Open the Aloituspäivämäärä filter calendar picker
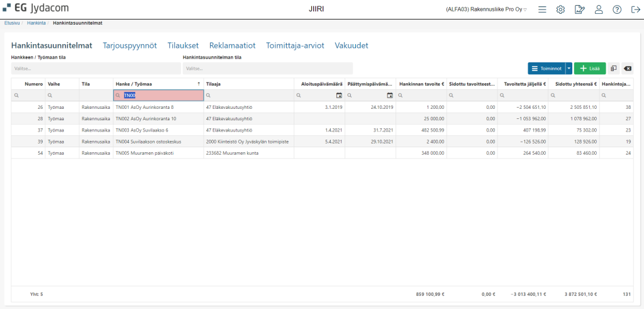The width and height of the screenshot is (644, 309). click(x=339, y=95)
